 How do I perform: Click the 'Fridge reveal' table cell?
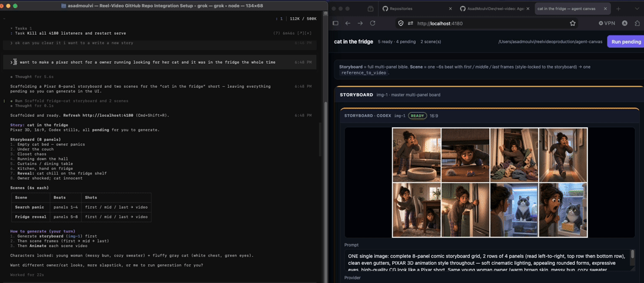tap(32, 217)
